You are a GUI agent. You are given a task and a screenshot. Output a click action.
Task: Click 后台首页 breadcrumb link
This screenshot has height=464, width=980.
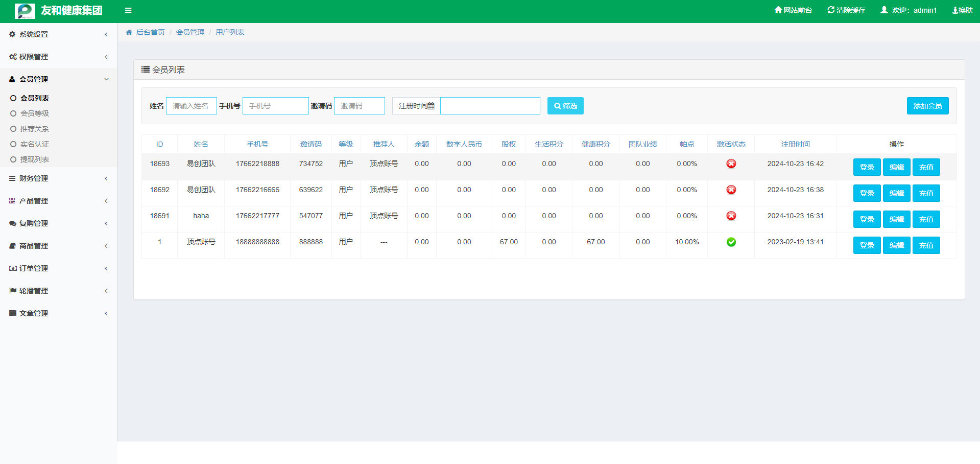tap(150, 32)
